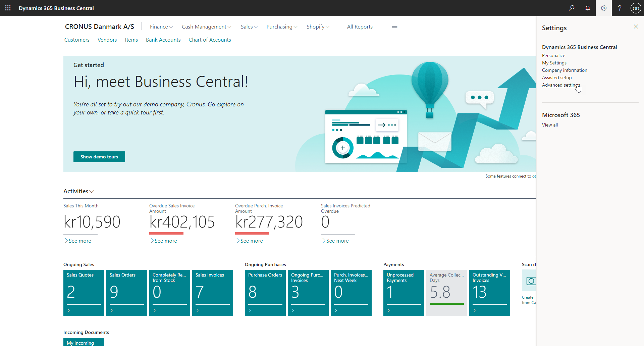Click View all under Microsoft 365

[550, 125]
